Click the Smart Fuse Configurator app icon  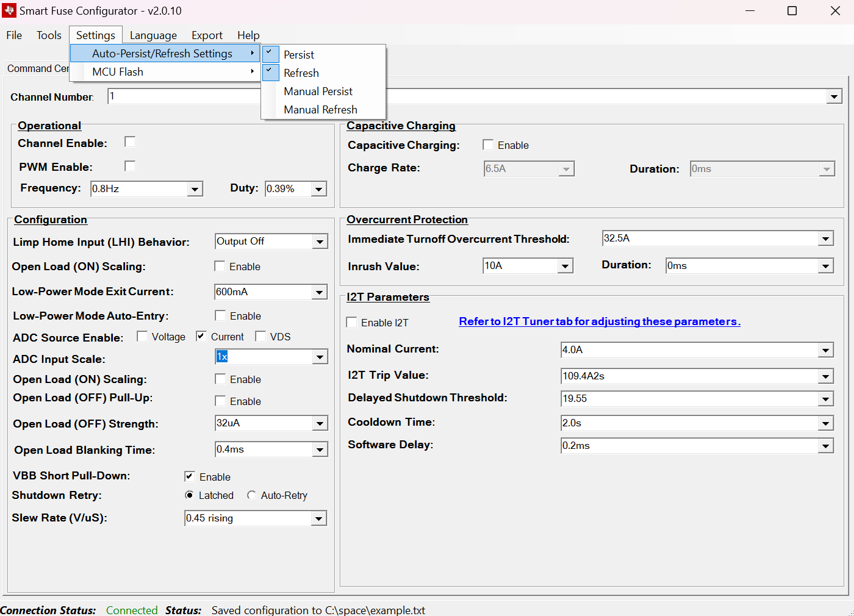pyautogui.click(x=9, y=11)
